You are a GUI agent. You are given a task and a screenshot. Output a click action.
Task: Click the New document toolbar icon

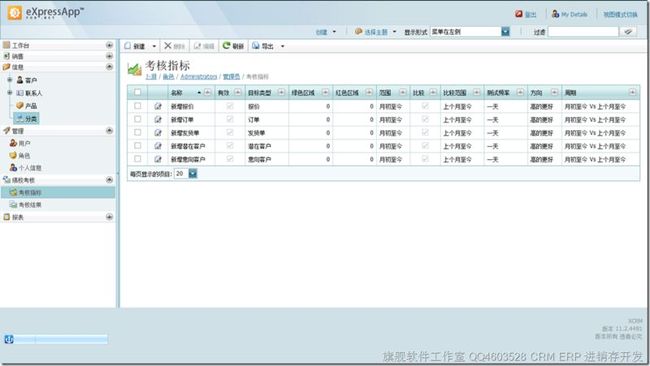point(128,46)
